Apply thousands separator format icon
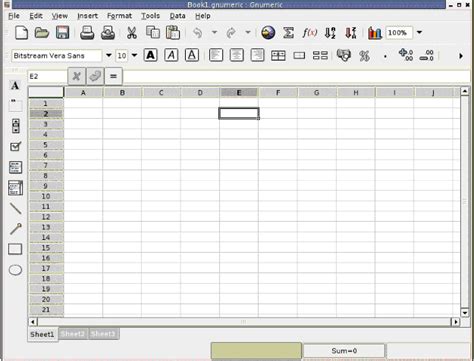Viewport: 474px width, 361px height. pos(385,56)
